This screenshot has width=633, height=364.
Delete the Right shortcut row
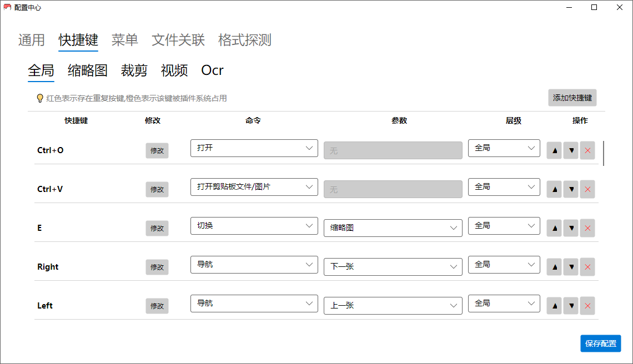pyautogui.click(x=587, y=267)
